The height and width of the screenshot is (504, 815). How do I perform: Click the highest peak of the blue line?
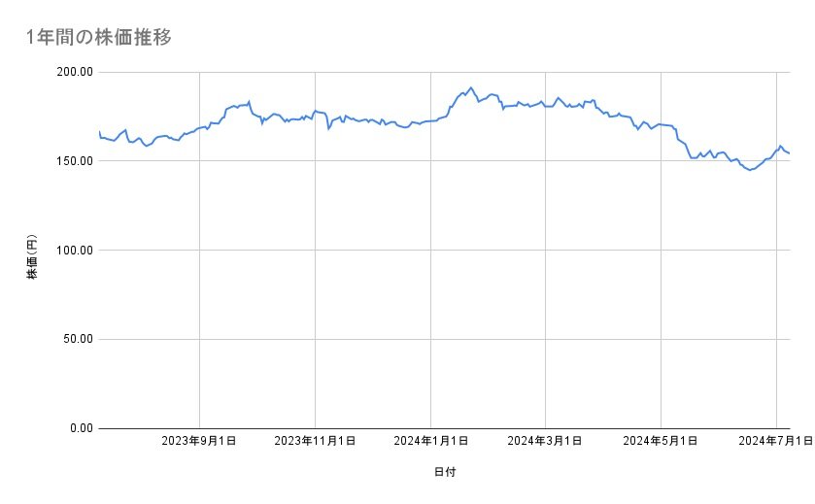coord(471,87)
